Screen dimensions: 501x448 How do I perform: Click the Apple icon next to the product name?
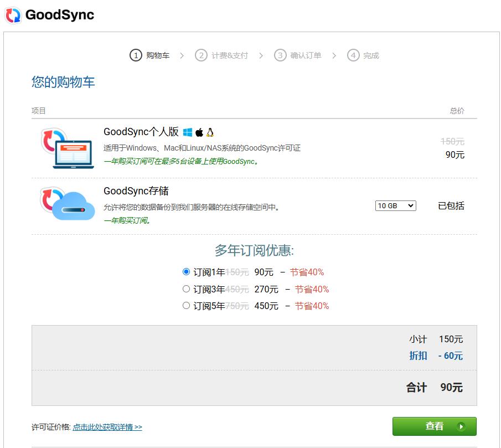click(x=199, y=132)
